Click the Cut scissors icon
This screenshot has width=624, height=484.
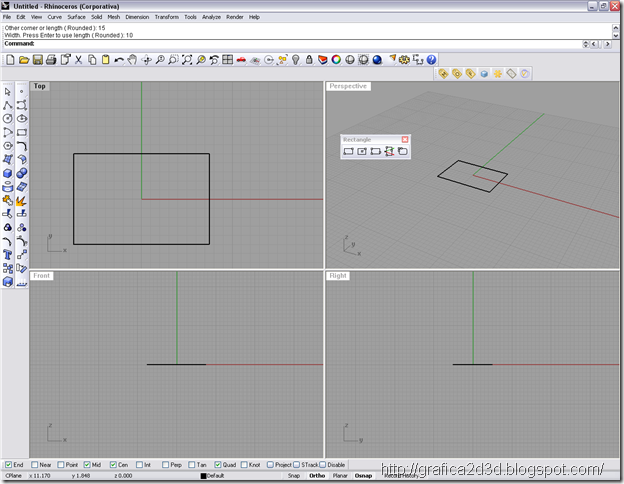pos(78,60)
